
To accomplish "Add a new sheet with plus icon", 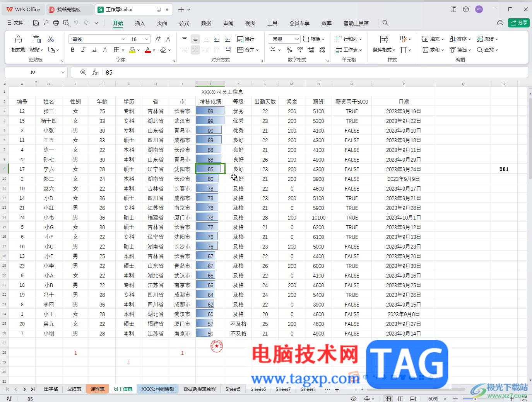I will 337,390.
